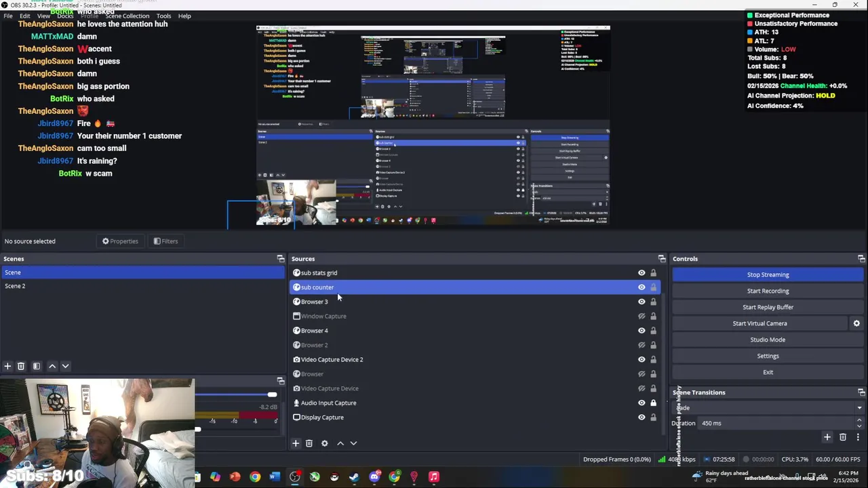Hide Video Capture Device 2 source

pos(642,359)
